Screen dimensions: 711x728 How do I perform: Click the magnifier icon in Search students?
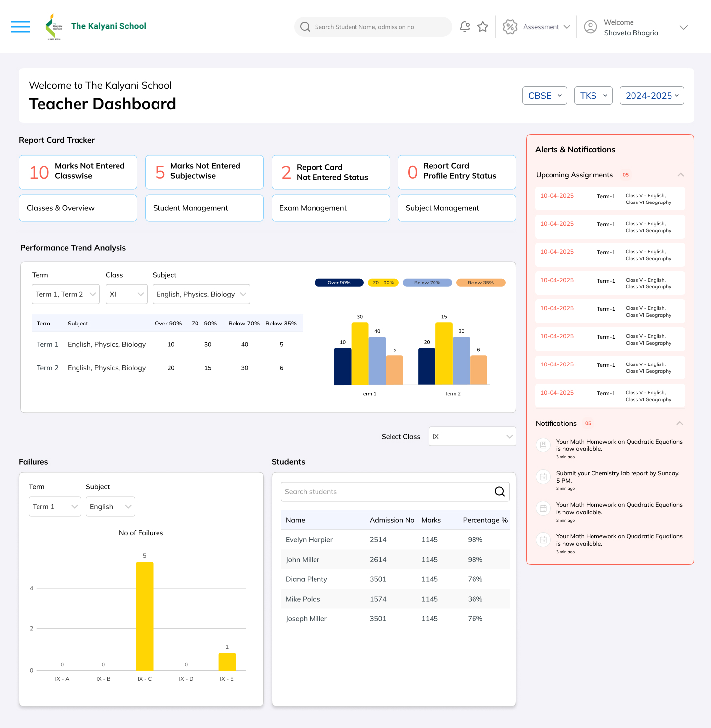pos(499,492)
